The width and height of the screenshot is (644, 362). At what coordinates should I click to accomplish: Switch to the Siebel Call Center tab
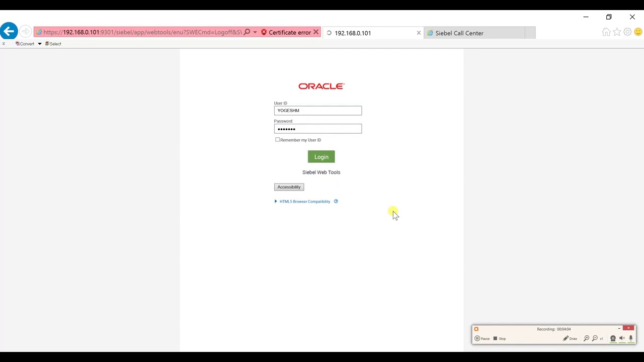474,33
